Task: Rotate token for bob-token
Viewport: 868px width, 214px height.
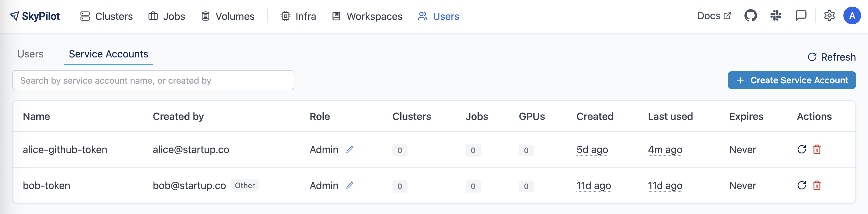Action: point(801,185)
